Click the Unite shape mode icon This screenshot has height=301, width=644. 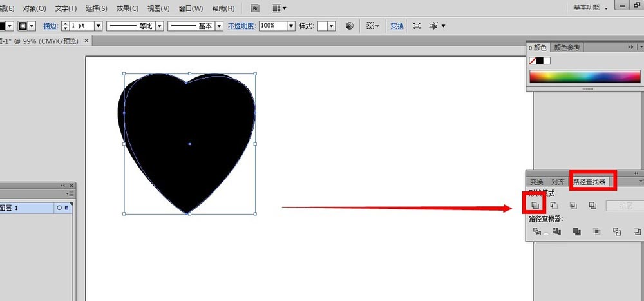pos(535,206)
